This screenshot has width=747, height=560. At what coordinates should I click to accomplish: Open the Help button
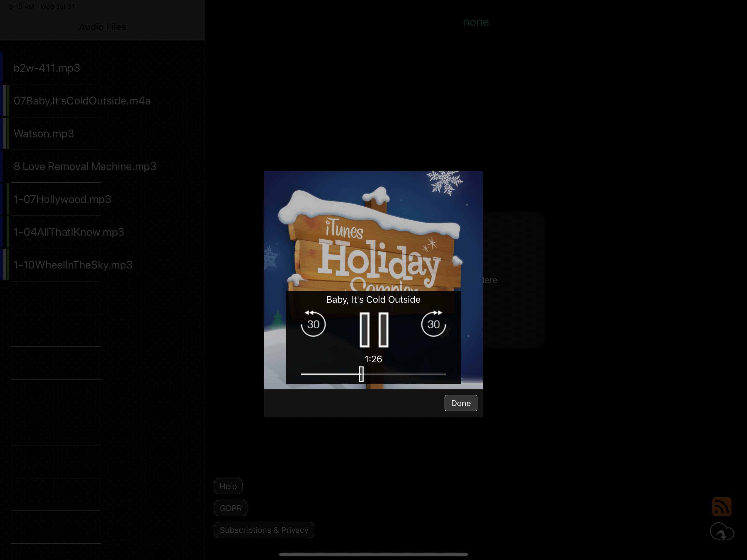click(x=228, y=486)
